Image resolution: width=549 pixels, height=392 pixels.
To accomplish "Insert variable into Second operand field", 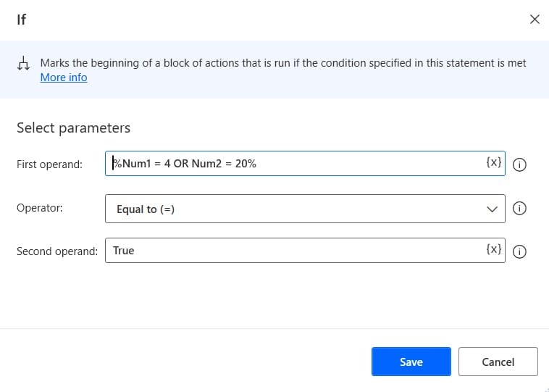I will click(x=494, y=249).
